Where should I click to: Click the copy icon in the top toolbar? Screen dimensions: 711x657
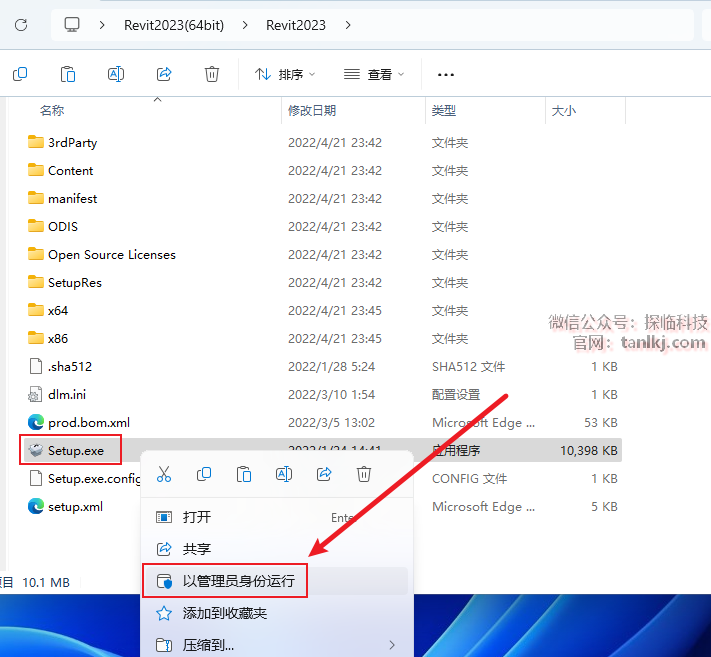click(x=20, y=74)
